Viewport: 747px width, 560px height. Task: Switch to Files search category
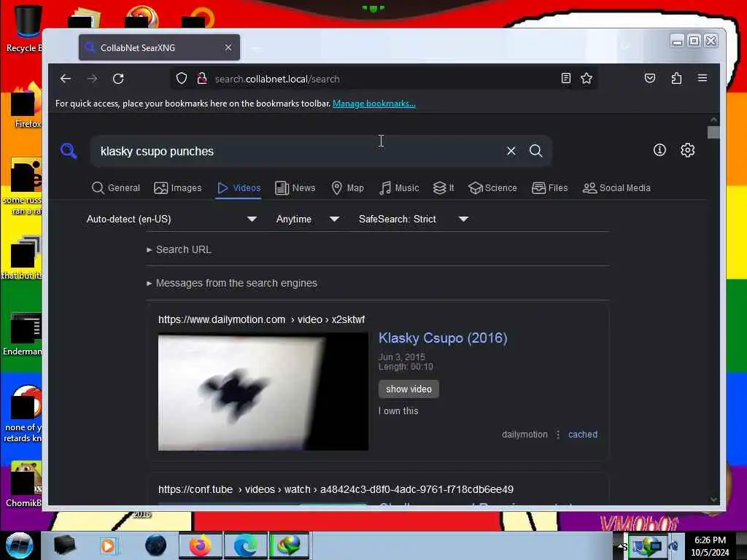pyautogui.click(x=550, y=188)
